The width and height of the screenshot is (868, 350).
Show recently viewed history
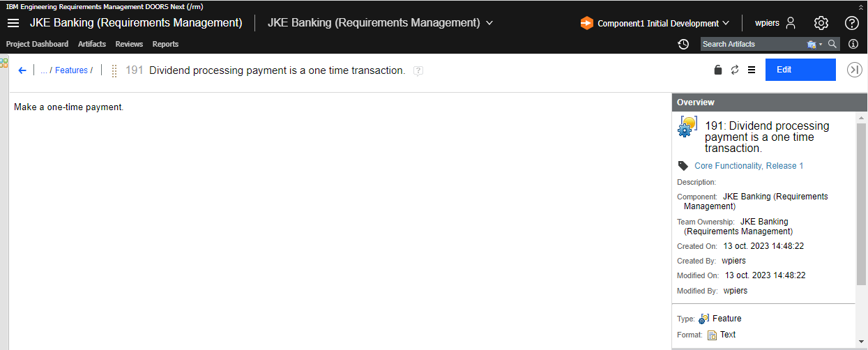[684, 44]
